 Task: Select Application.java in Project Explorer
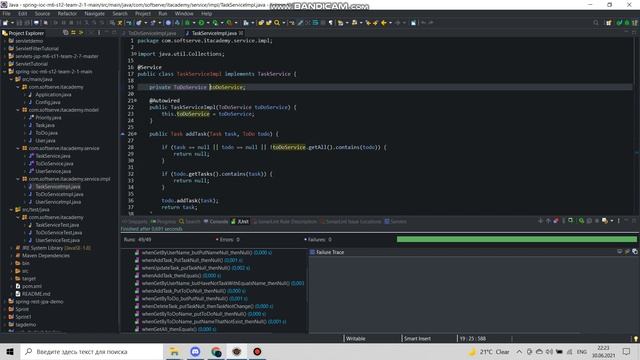pos(53,95)
